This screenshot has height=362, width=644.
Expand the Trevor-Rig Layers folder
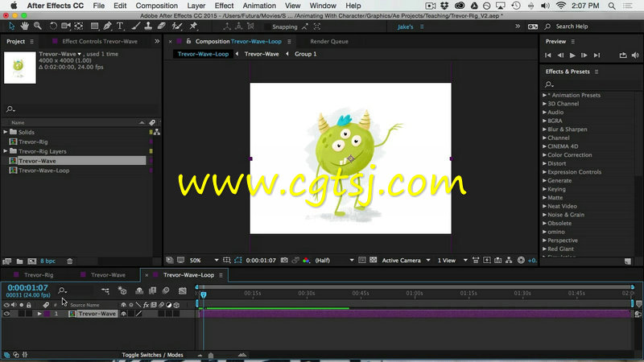click(6, 151)
